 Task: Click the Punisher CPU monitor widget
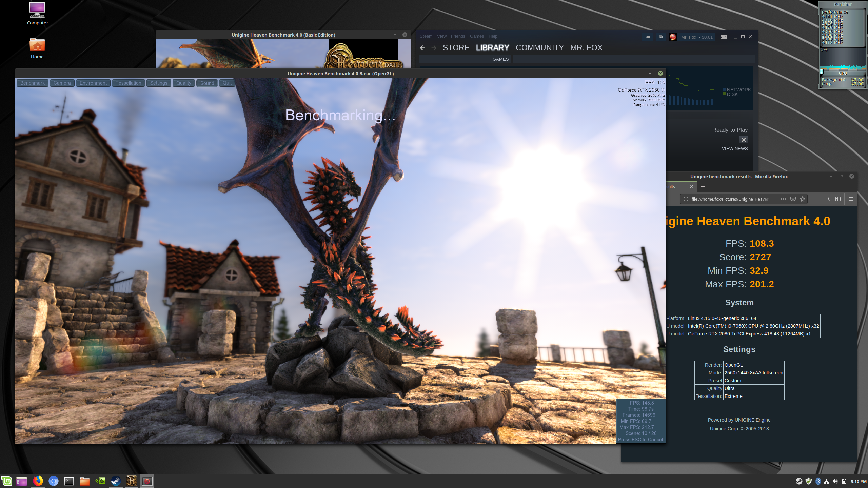pyautogui.click(x=843, y=45)
